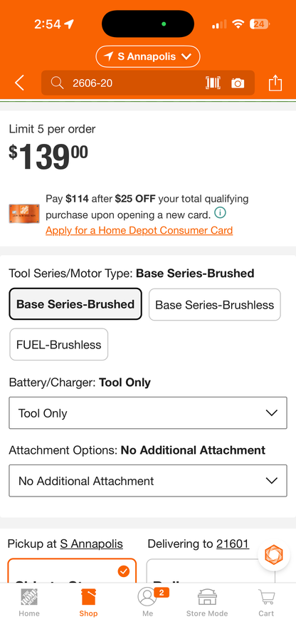Open the floating hexagon assistant icon
Image resolution: width=296 pixels, height=644 pixels.
273,555
